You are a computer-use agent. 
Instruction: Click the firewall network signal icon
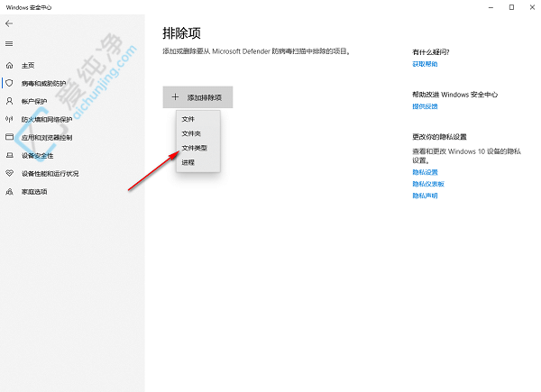point(9,119)
